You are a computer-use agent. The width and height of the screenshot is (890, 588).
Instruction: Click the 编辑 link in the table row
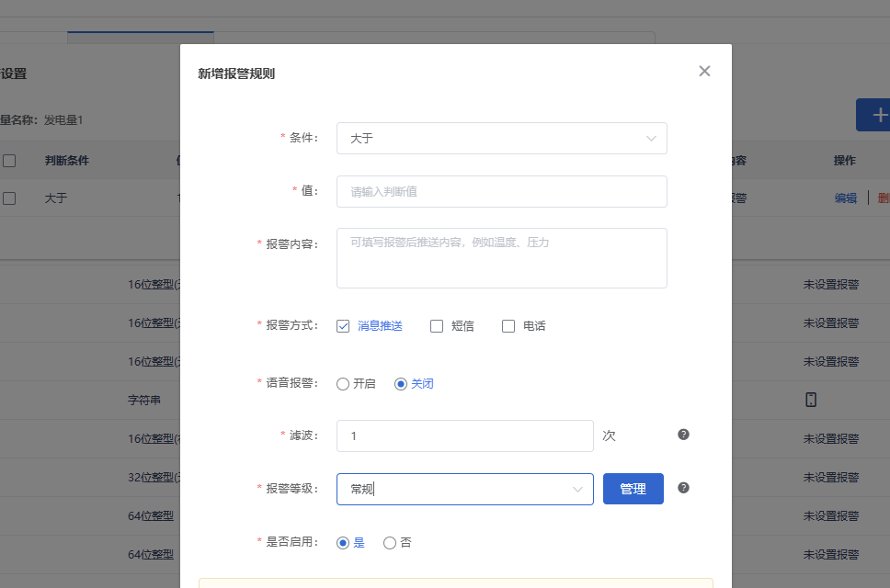click(x=845, y=198)
